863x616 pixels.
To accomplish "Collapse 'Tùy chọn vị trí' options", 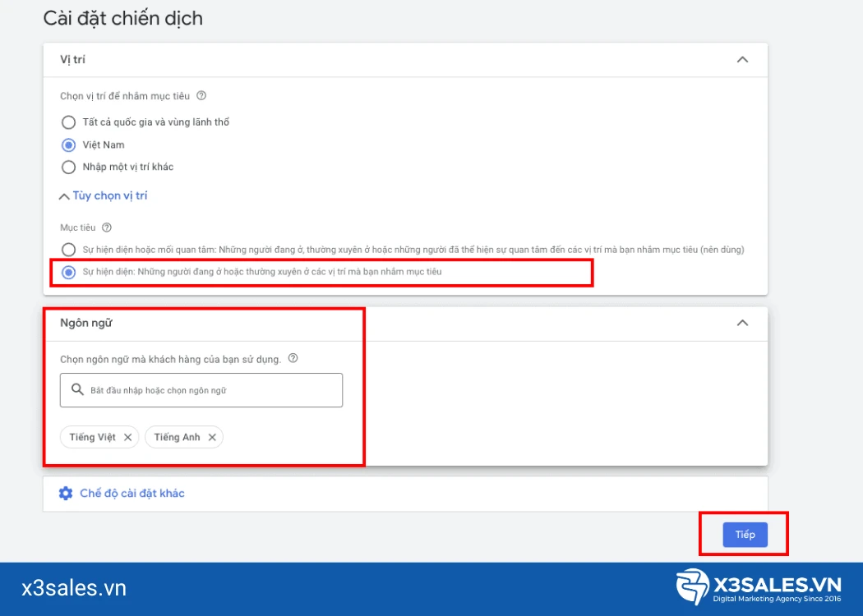I will [103, 195].
